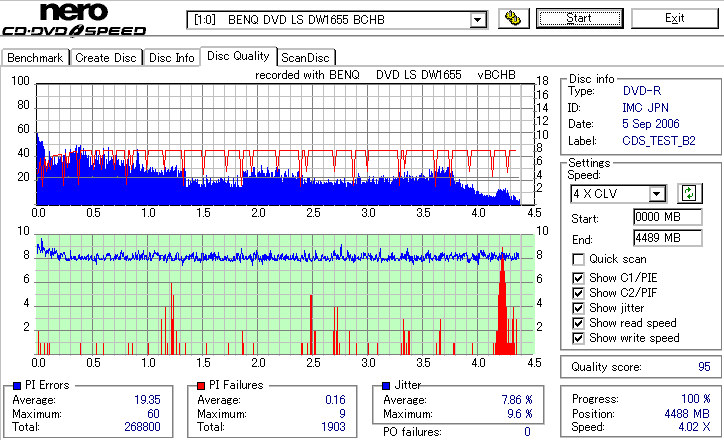This screenshot has width=724, height=441.
Task: Click the PI Failures jitter graph
Action: [285, 295]
